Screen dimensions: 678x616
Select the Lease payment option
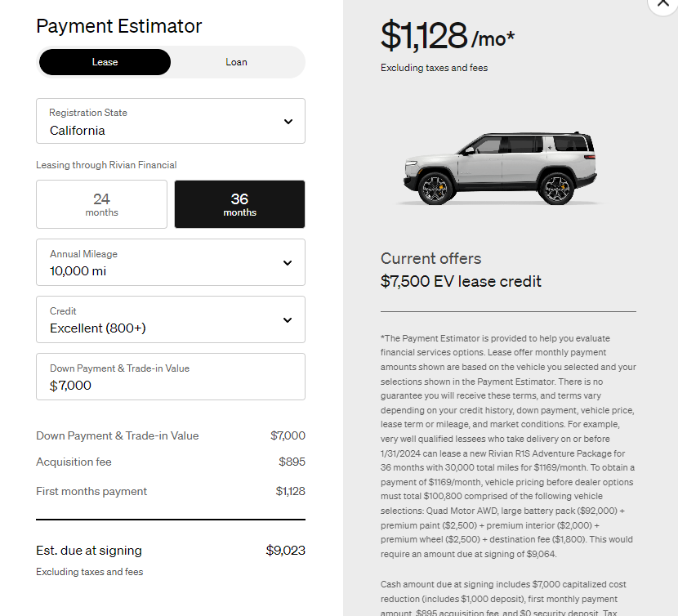pos(105,62)
